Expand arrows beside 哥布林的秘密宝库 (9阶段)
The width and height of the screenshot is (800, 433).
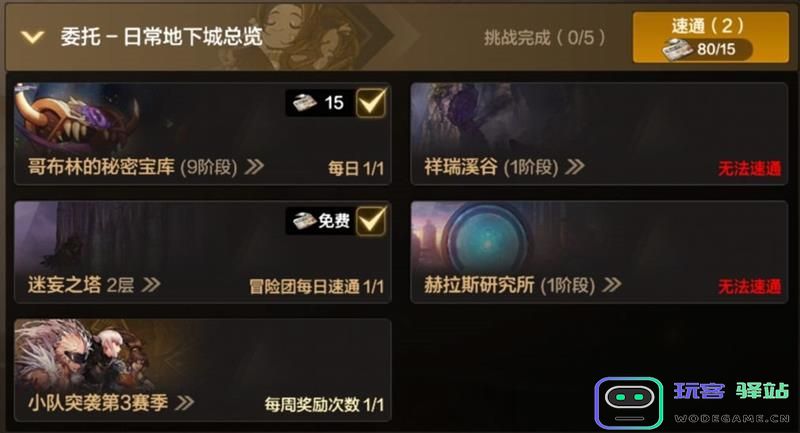(255, 166)
